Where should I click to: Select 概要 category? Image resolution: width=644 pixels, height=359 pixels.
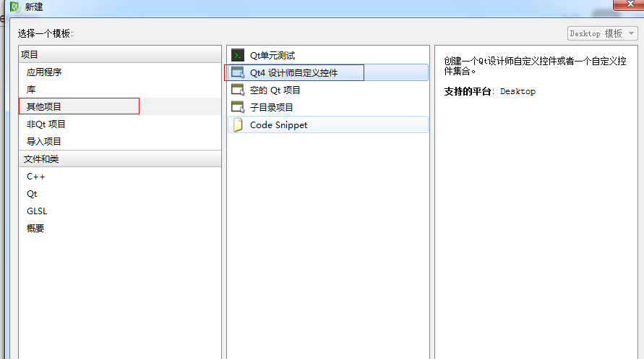click(120, 228)
